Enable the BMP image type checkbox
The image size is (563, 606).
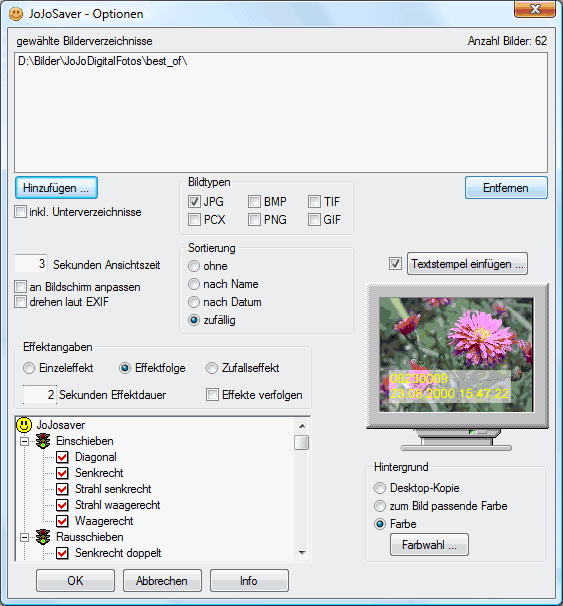(x=254, y=201)
